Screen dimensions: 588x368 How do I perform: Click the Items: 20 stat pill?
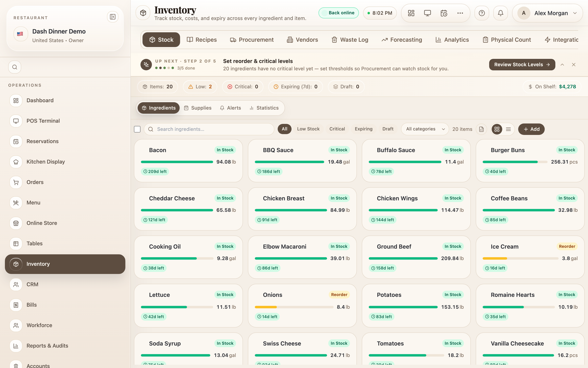tap(157, 87)
